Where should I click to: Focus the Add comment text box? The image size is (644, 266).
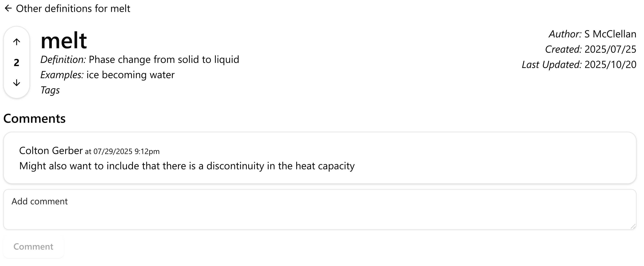point(319,209)
